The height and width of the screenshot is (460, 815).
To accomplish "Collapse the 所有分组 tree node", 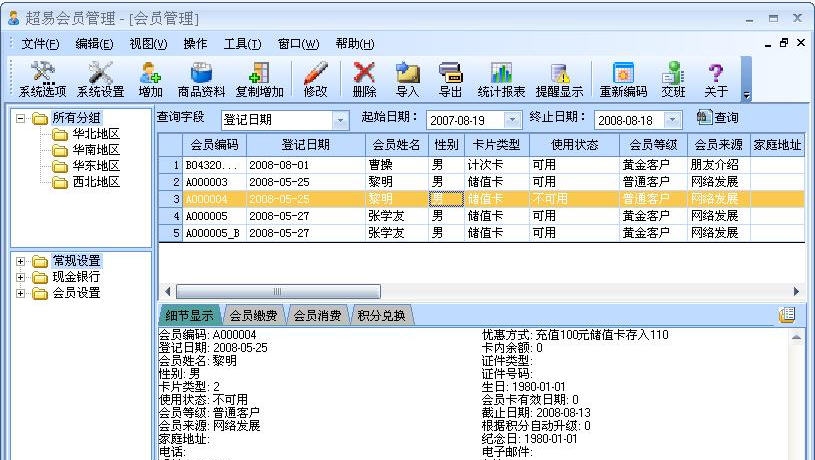I will point(19,119).
